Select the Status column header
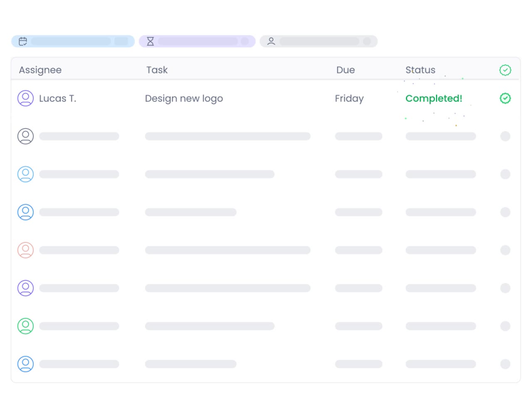This screenshot has width=532, height=416. [420, 70]
